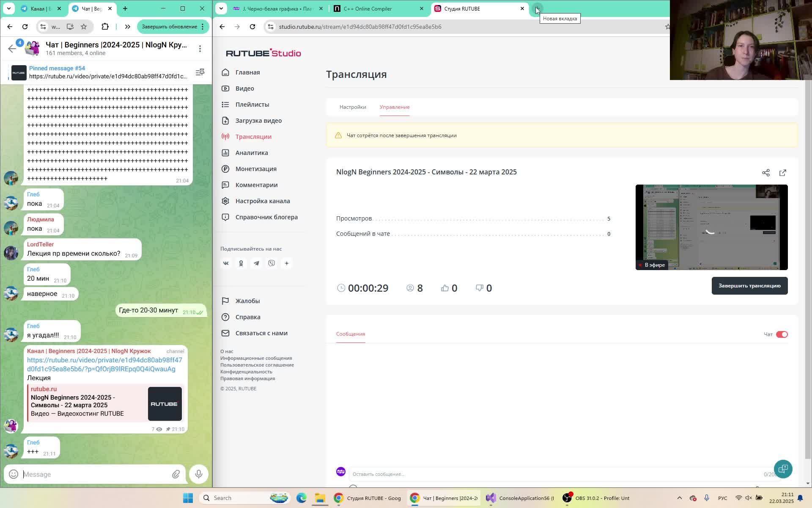Switch to the Настройки tab
The height and width of the screenshot is (508, 812).
352,107
